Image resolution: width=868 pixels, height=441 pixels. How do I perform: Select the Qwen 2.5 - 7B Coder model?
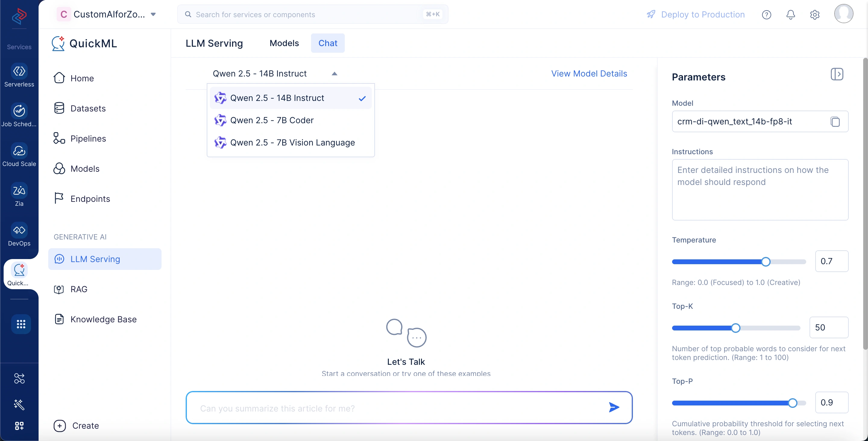pos(272,120)
